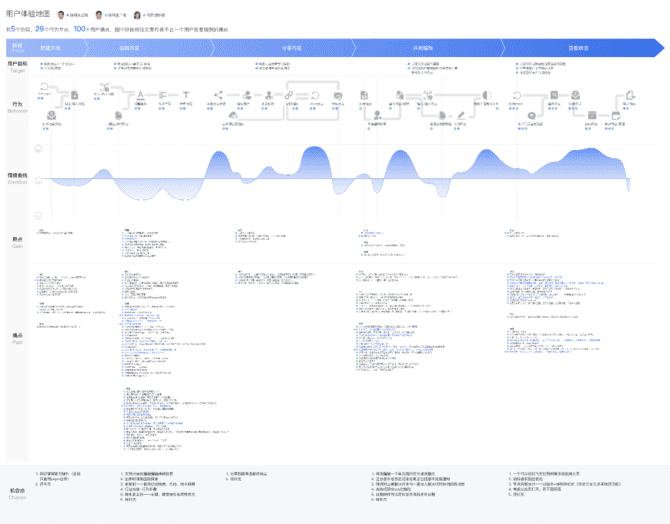Click the paragraph alignment lines icon
The height and width of the screenshot is (524, 670).
[x=163, y=95]
